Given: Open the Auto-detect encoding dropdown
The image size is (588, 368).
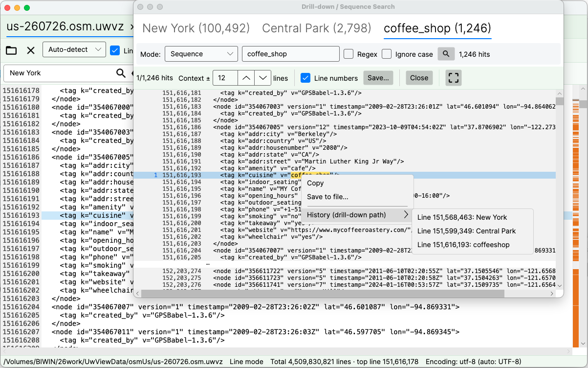Looking at the screenshot, I should [x=74, y=49].
